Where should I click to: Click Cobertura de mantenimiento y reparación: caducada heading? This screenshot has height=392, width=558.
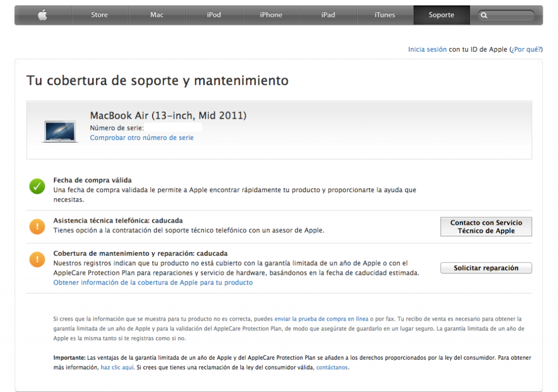pyautogui.click(x=141, y=253)
